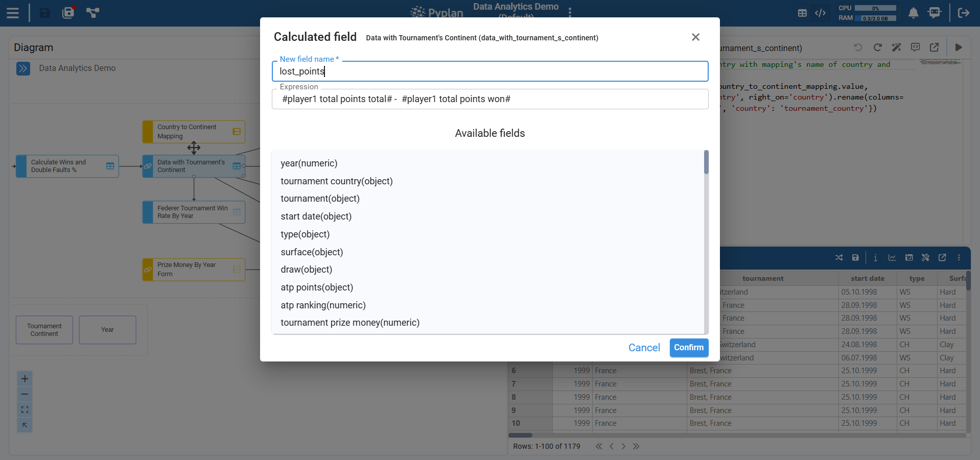Open the assistant chatbot icon
The image size is (980, 460).
click(x=935, y=13)
